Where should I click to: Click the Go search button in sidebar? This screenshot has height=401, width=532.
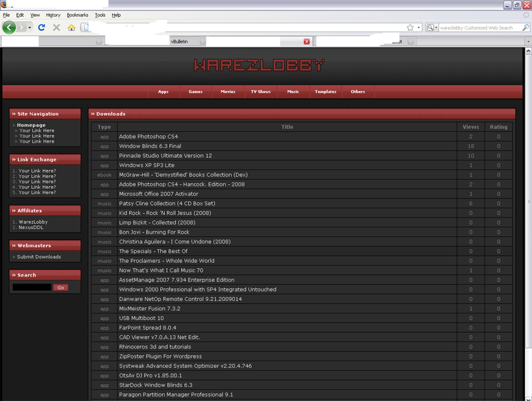point(61,287)
